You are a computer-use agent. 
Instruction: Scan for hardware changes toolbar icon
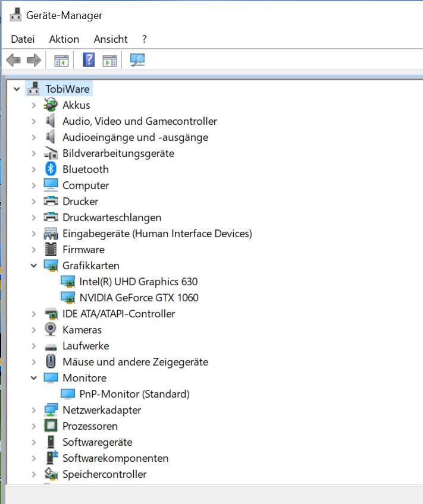coord(137,60)
